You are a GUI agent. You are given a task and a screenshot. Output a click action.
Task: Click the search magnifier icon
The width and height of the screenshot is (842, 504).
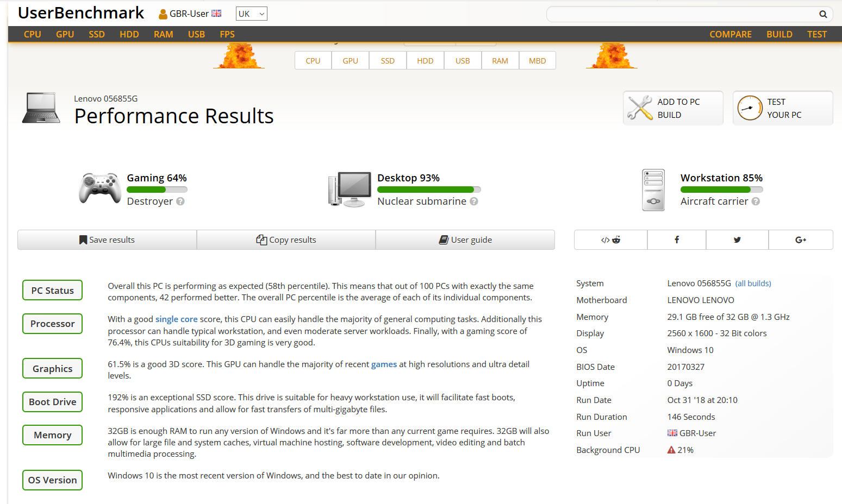823,14
